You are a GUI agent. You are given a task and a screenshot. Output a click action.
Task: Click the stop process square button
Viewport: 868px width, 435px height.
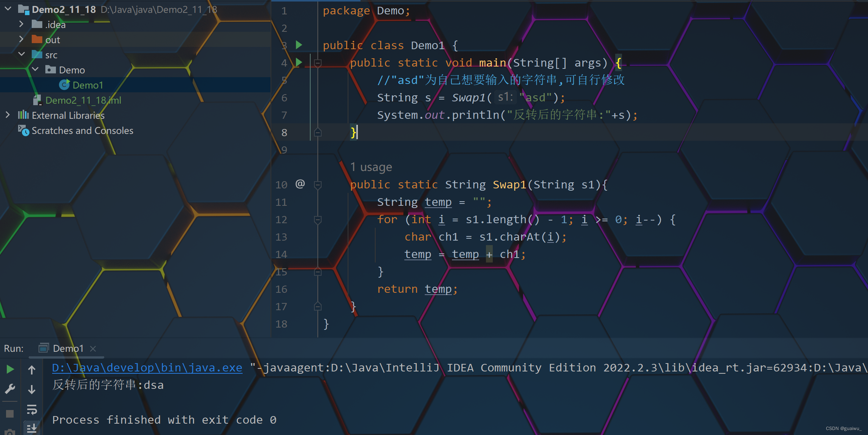pos(10,414)
